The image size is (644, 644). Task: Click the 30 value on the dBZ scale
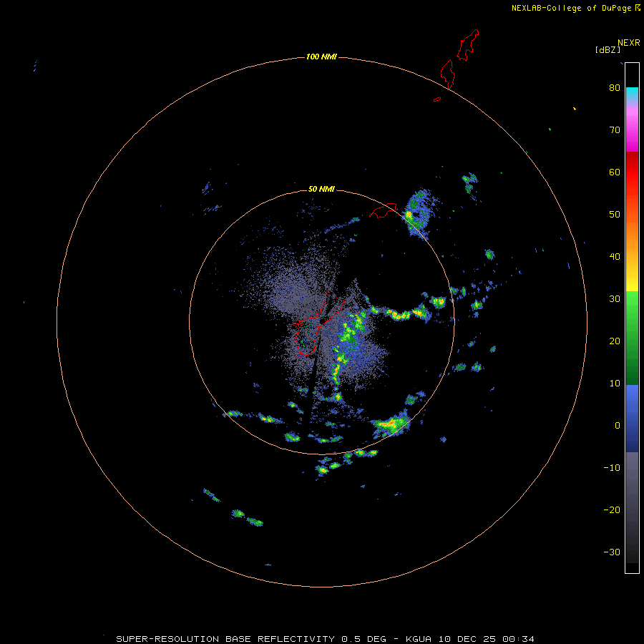(615, 298)
